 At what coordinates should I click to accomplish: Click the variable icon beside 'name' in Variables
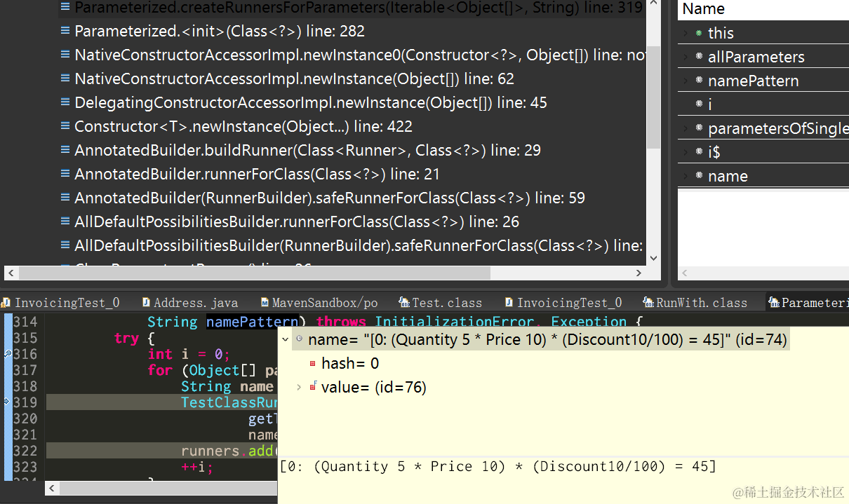(x=699, y=175)
